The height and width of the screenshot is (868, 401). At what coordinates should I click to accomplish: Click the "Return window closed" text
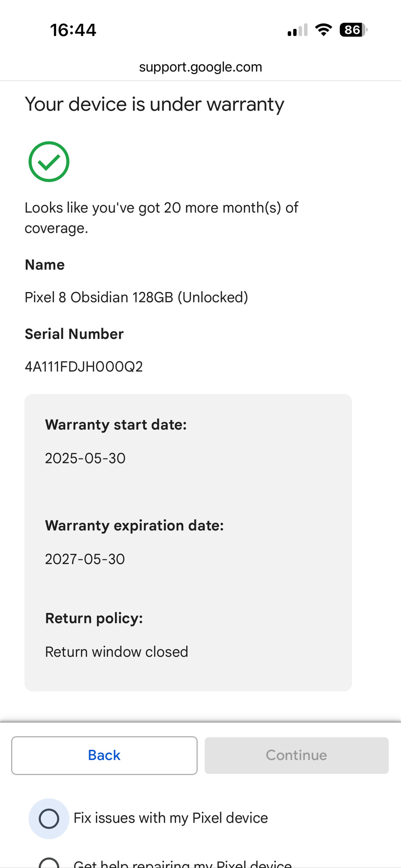[116, 652]
